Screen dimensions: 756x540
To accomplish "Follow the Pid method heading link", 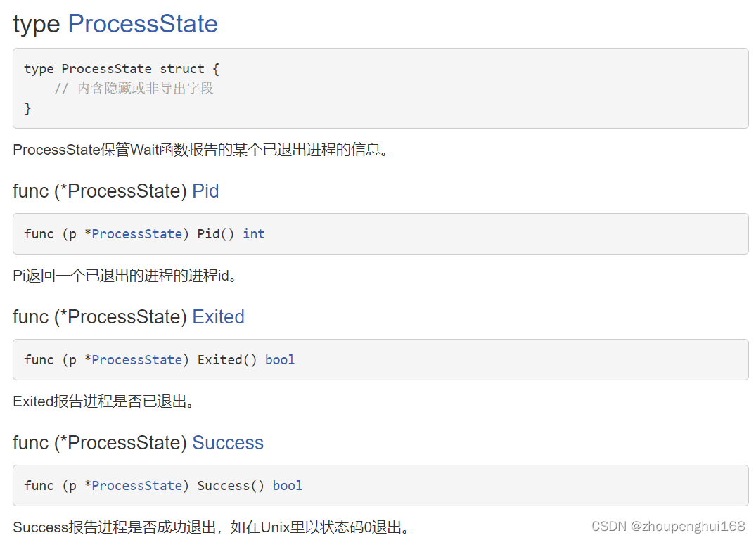I will click(x=205, y=191).
